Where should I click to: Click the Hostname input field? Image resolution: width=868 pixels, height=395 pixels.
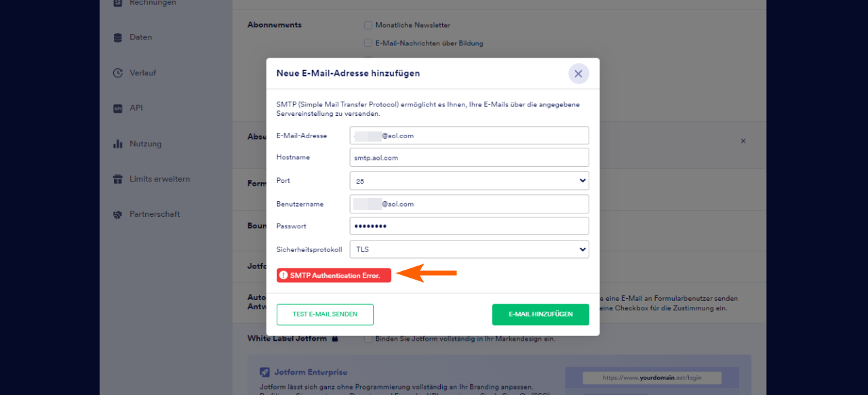469,158
